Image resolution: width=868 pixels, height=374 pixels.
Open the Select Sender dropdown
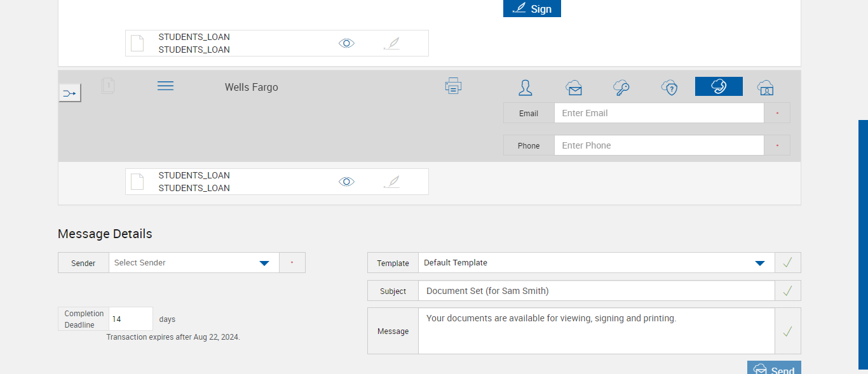tap(194, 263)
